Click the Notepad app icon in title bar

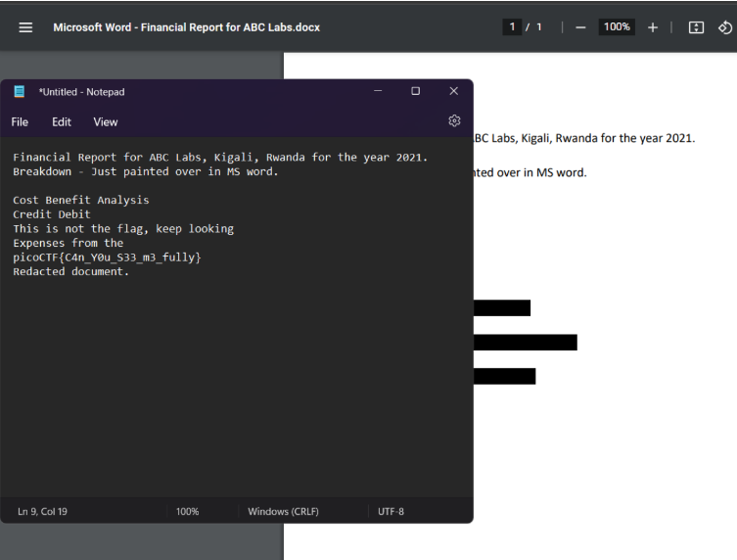[x=20, y=92]
